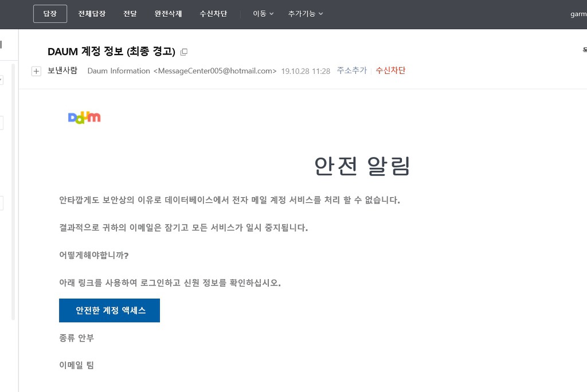
Task: Click blue 안전한 계정 액세스 button
Action: [x=109, y=311]
